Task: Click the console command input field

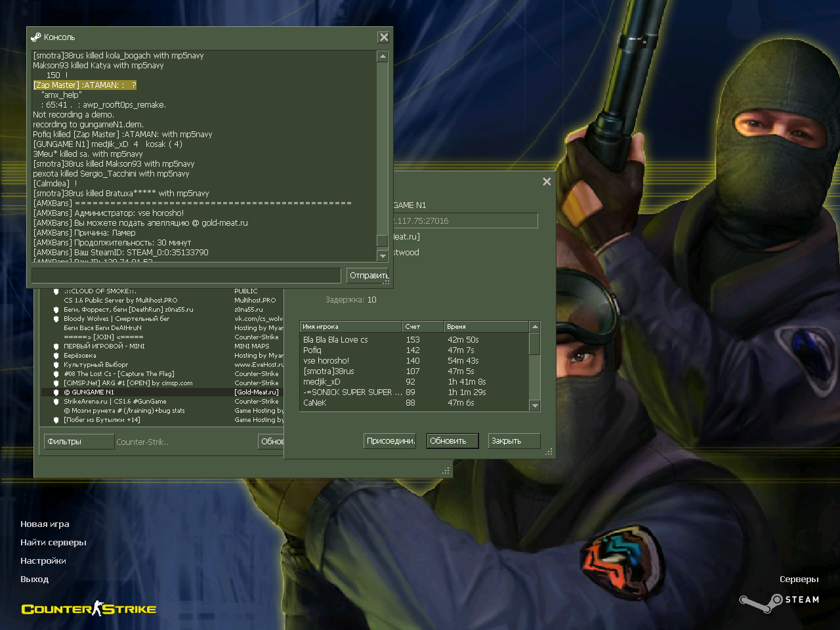Action: 186,276
